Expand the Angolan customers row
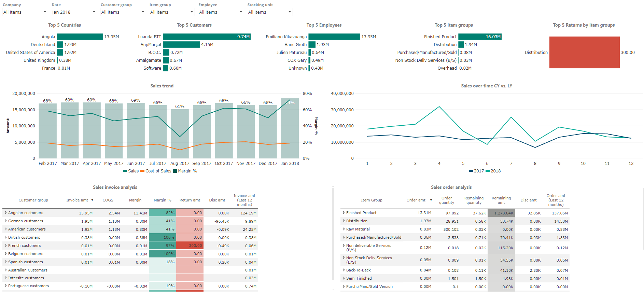 coord(6,213)
